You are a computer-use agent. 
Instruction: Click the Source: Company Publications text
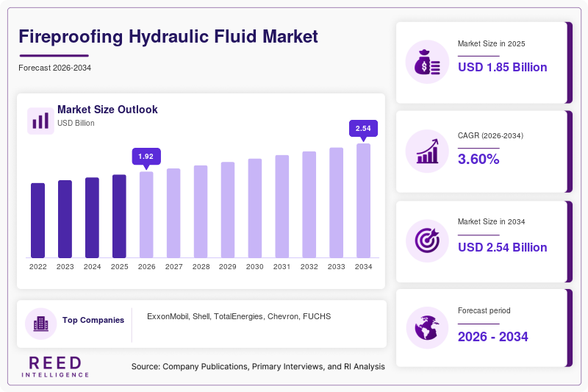[258, 366]
